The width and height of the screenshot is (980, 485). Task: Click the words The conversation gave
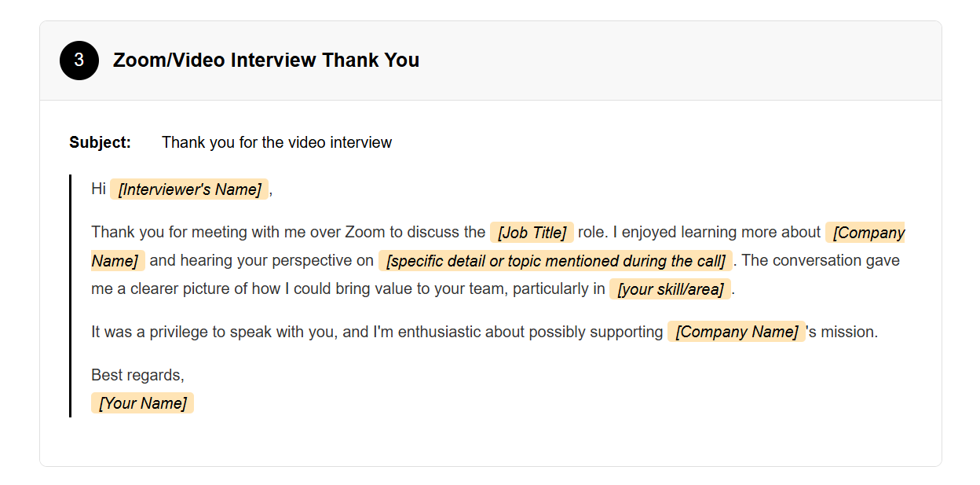tap(821, 260)
